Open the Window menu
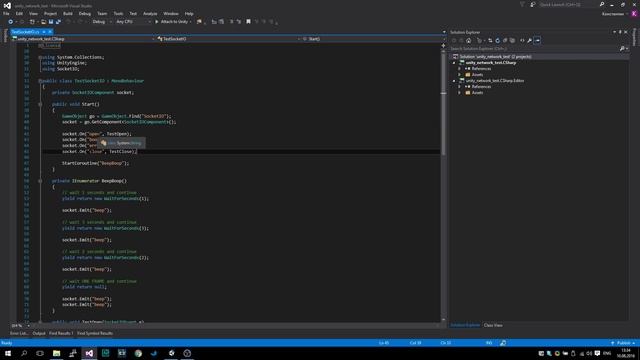Viewport: 640px width, 360px height. 171,13
